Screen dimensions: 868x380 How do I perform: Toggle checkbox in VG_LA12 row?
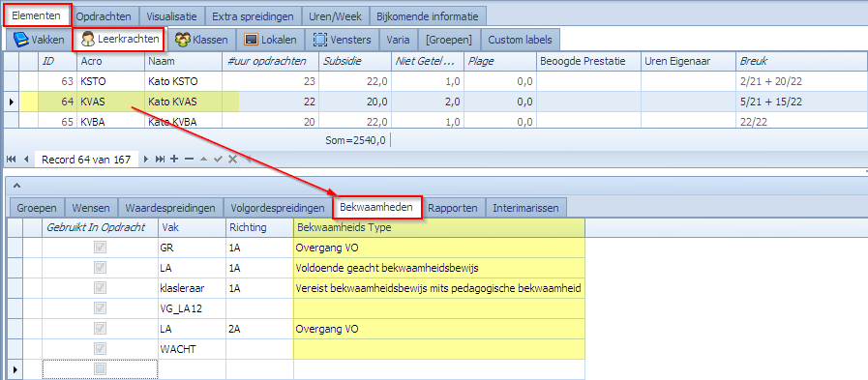tap(101, 308)
